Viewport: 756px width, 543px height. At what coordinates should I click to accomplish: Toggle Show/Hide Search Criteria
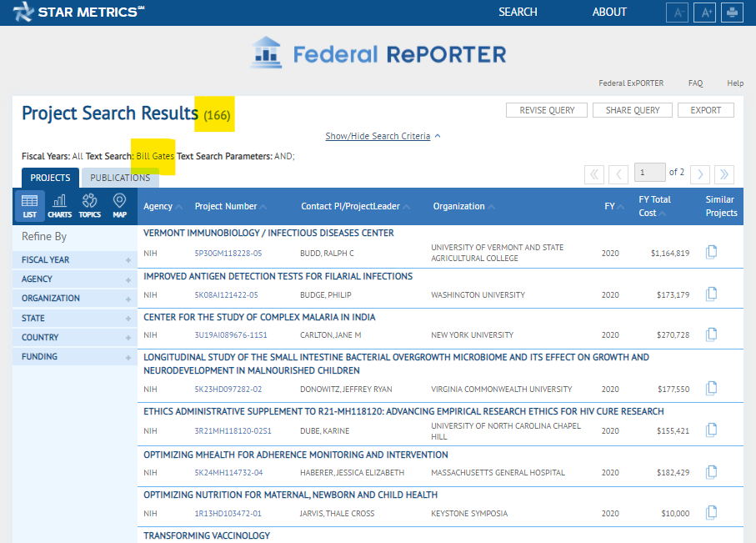(383, 136)
